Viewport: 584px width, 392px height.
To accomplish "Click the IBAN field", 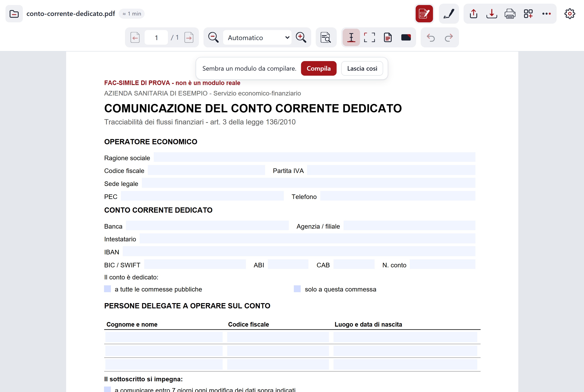I will tap(299, 251).
